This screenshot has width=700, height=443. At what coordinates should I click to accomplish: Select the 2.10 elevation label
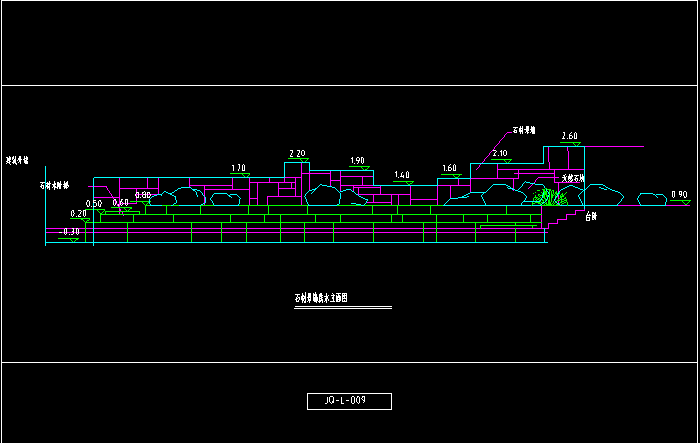pyautogui.click(x=500, y=154)
